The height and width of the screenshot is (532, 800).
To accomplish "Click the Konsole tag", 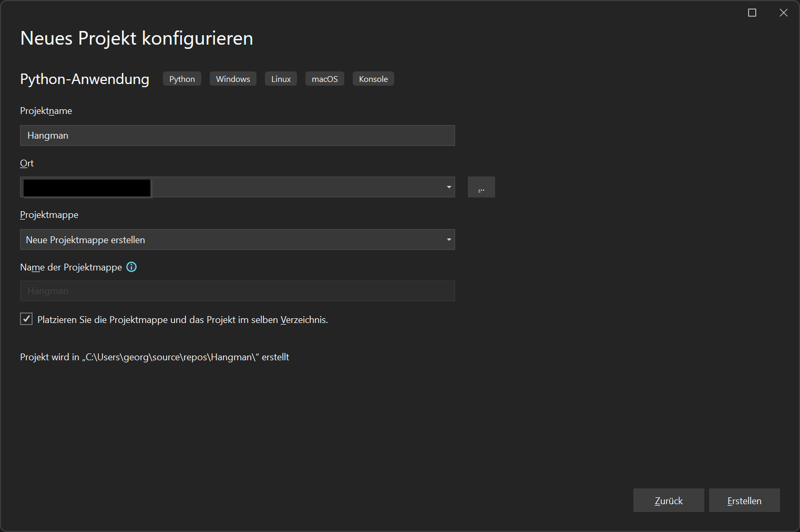I will pyautogui.click(x=373, y=78).
